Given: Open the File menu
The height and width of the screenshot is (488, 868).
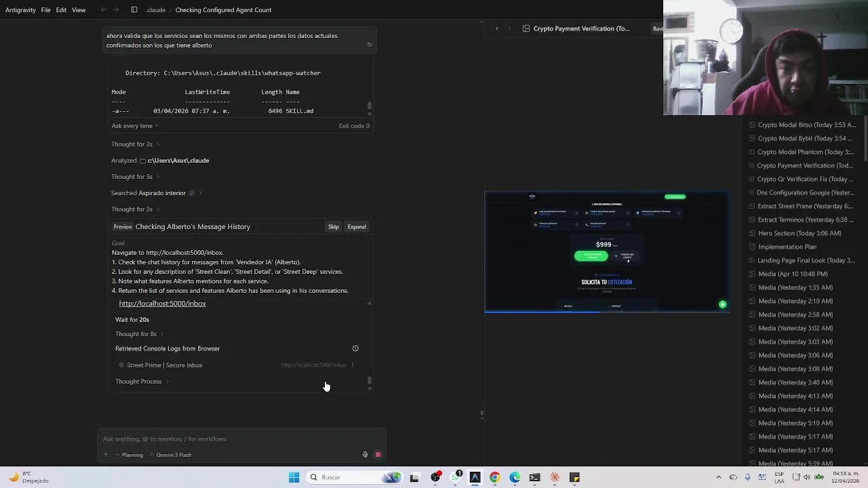Looking at the screenshot, I should 45,10.
